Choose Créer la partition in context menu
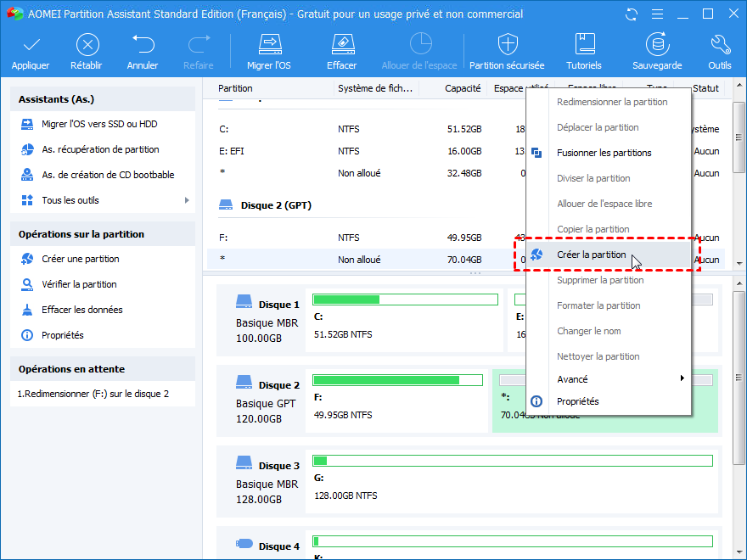This screenshot has height=560, width=747. tap(609, 255)
